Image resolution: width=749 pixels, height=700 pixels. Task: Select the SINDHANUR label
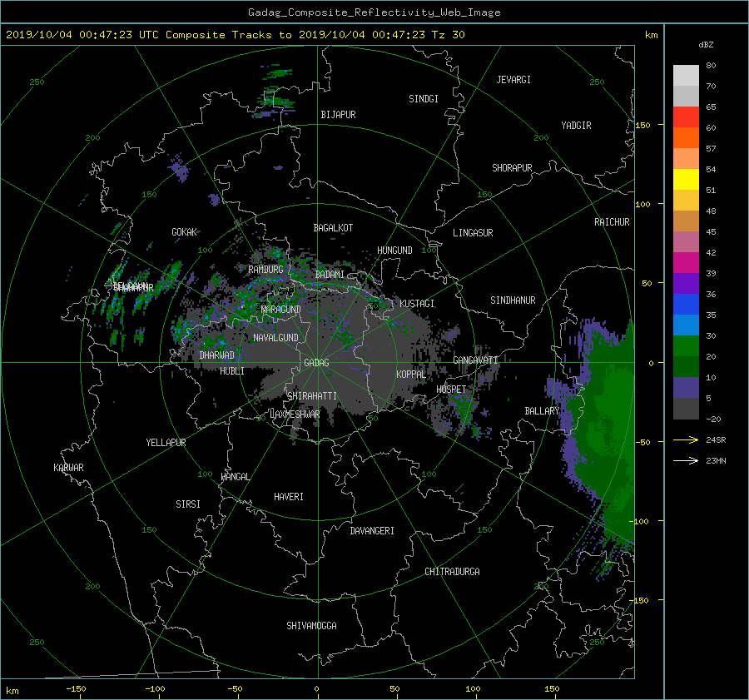pyautogui.click(x=513, y=300)
